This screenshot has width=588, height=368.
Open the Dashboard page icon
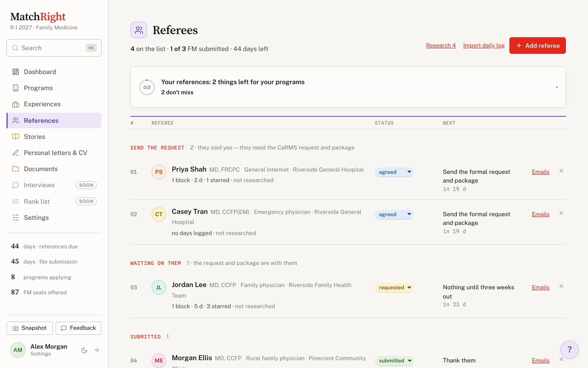coord(16,72)
